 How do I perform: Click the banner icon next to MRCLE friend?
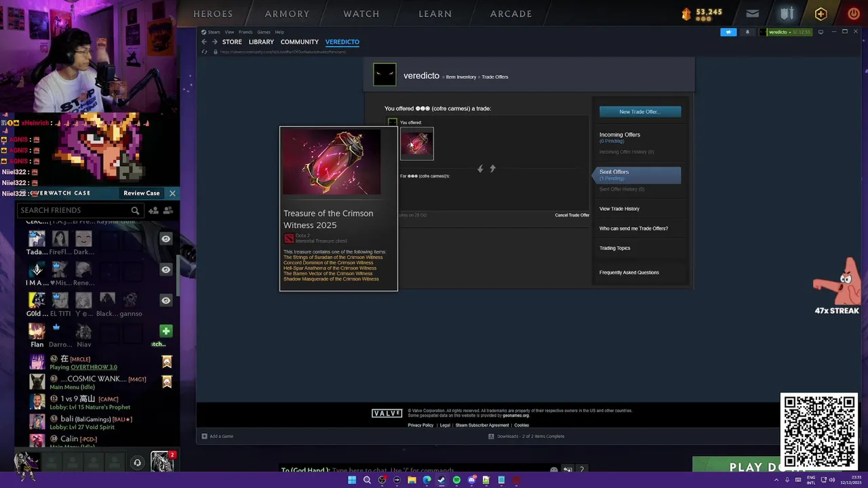[167, 362]
